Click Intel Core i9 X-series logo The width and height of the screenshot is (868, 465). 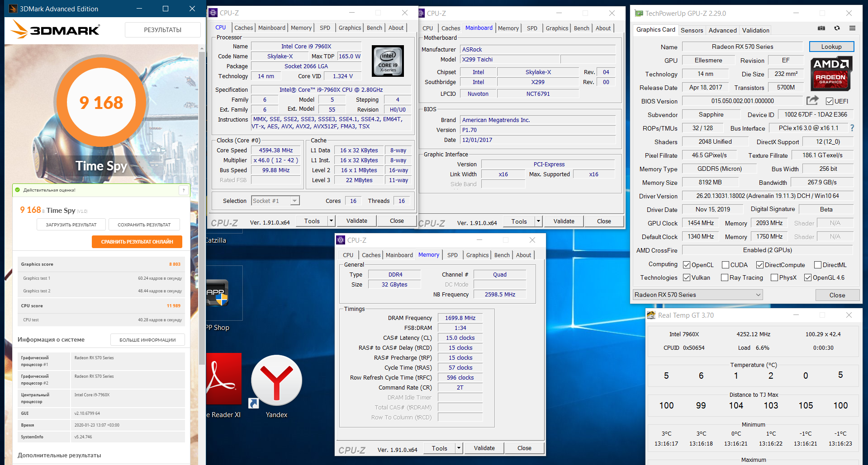coord(388,61)
